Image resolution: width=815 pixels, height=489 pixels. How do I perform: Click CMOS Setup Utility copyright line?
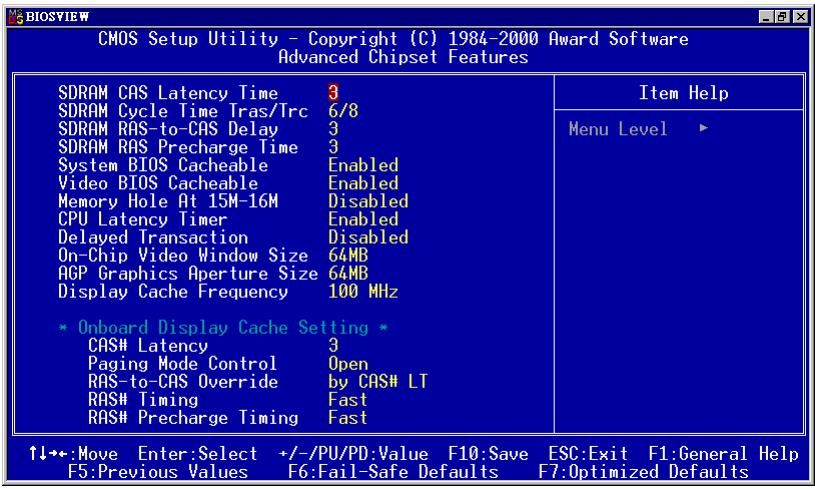pyautogui.click(x=393, y=39)
